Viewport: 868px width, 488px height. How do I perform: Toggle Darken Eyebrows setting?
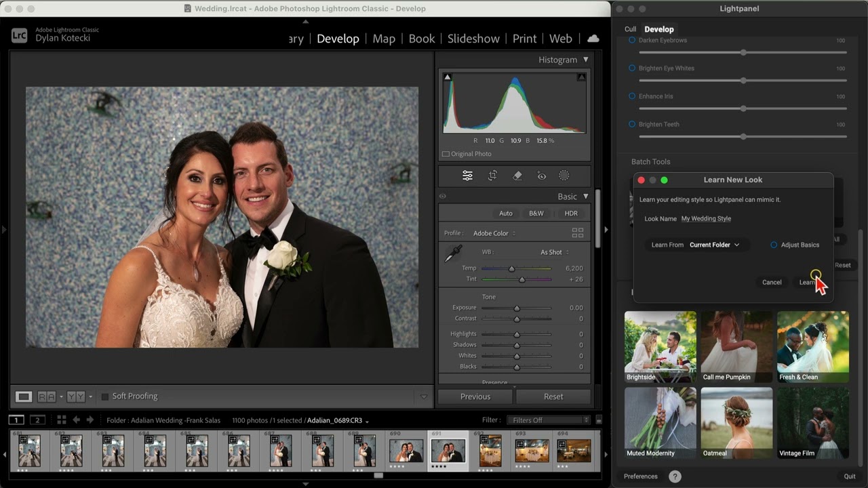[x=632, y=40]
